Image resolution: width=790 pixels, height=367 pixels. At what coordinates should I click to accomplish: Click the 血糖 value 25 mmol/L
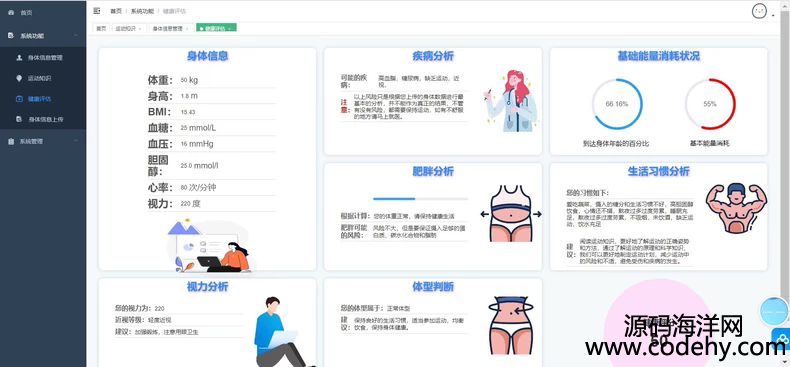[198, 128]
